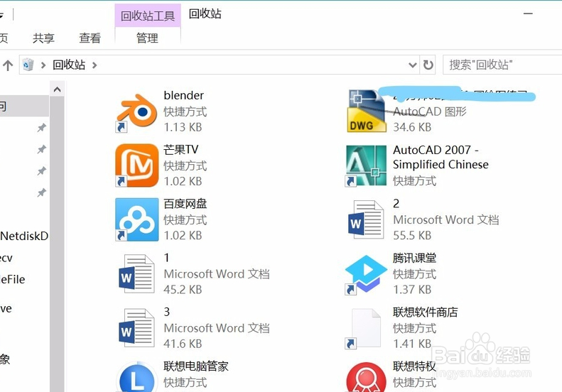The height and width of the screenshot is (392, 562).
Task: Click the sidebar vertical scrollbar track
Action: tap(57, 244)
